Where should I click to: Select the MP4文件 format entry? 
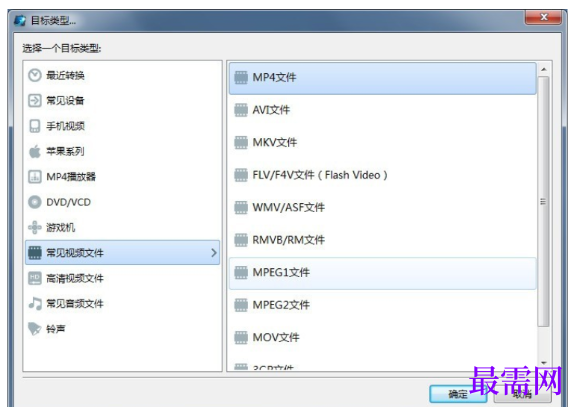382,78
